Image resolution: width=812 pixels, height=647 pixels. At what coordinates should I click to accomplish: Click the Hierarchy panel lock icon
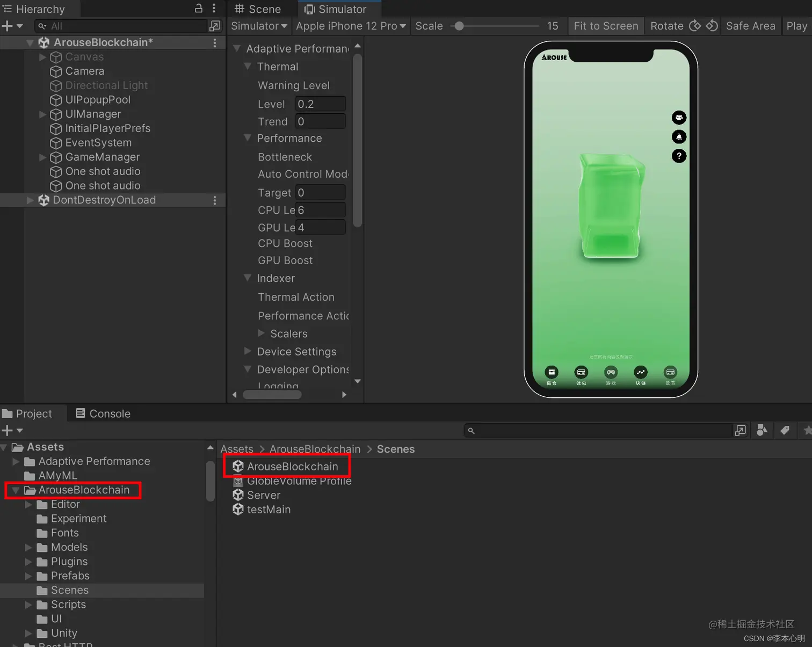coord(199,8)
